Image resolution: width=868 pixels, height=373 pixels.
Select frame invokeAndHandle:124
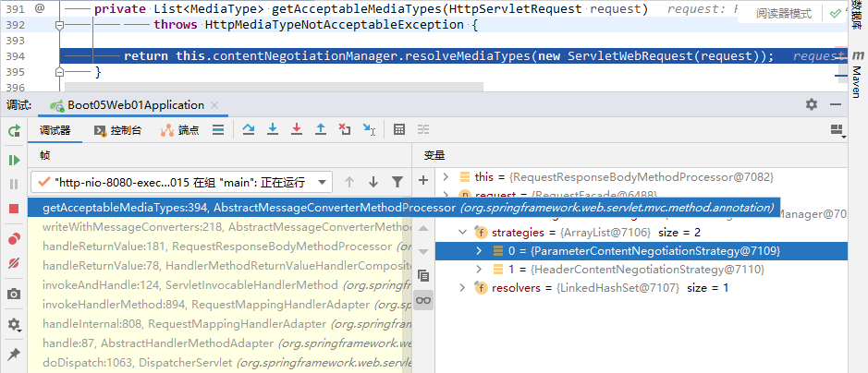(x=220, y=285)
